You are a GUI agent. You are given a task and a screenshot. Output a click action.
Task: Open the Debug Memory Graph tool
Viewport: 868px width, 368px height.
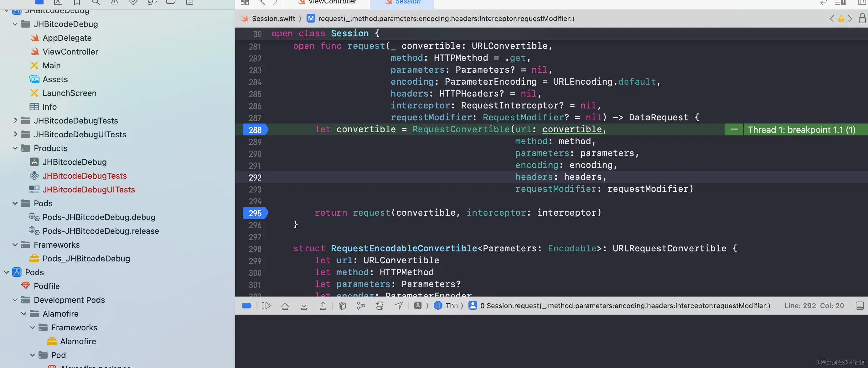pyautogui.click(x=361, y=306)
